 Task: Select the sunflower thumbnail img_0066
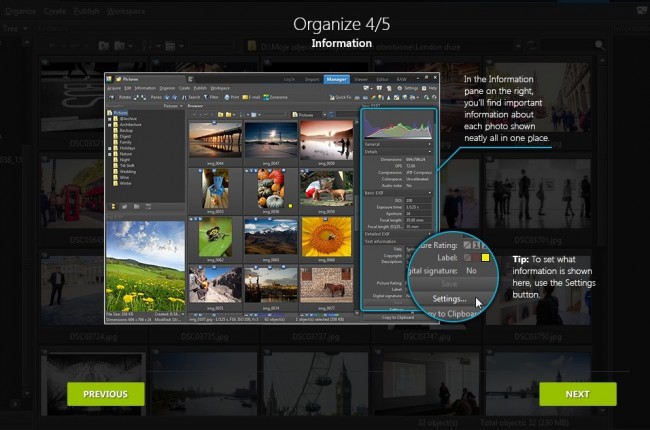[x=326, y=237]
